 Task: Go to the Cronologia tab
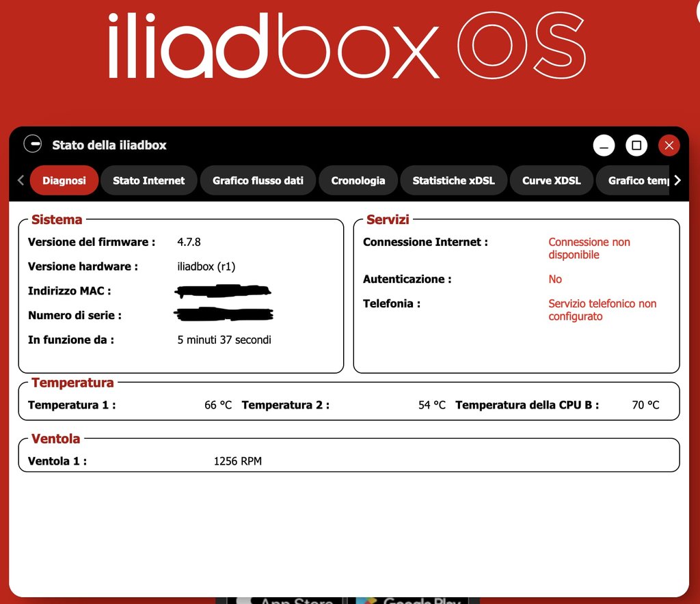point(358,180)
